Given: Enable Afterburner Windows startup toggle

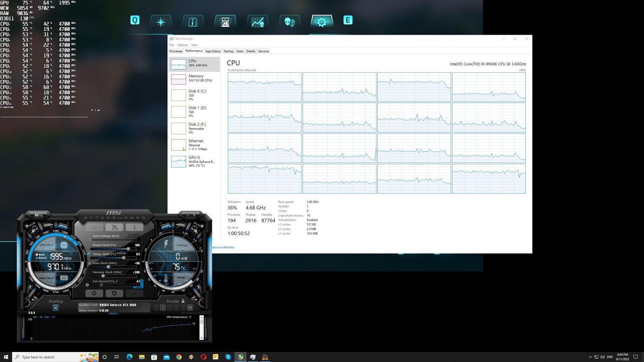Looking at the screenshot, I should [55, 308].
